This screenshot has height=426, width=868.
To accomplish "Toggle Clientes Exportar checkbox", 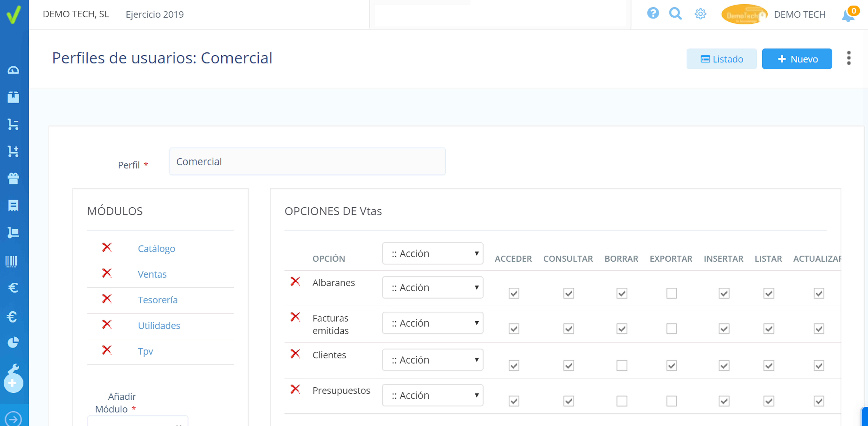I will (x=672, y=366).
